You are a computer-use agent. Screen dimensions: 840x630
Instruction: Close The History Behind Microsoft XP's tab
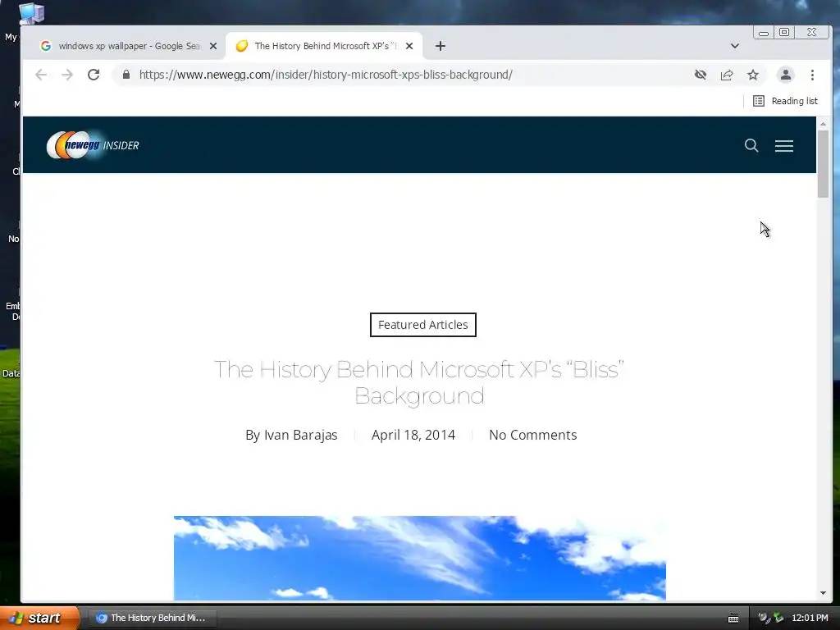click(x=409, y=46)
